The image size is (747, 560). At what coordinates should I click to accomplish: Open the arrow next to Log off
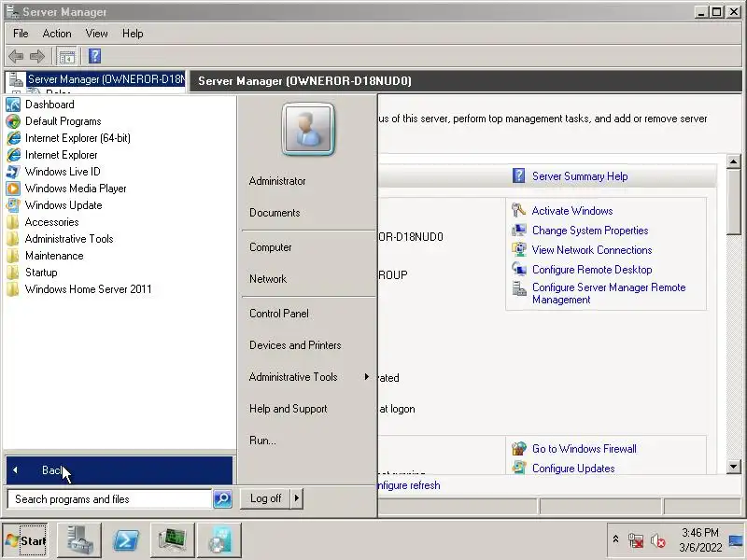(297, 498)
